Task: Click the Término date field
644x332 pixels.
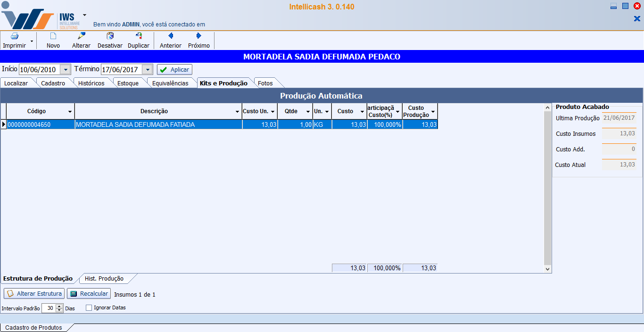Action: [122, 69]
